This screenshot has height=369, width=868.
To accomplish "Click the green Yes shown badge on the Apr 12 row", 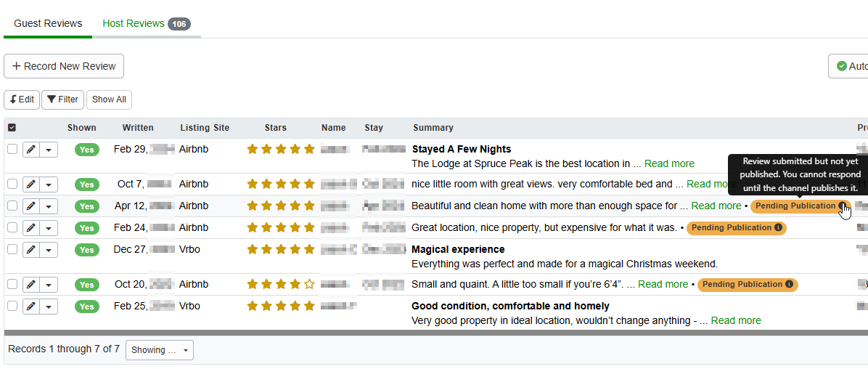I will pyautogui.click(x=86, y=206).
